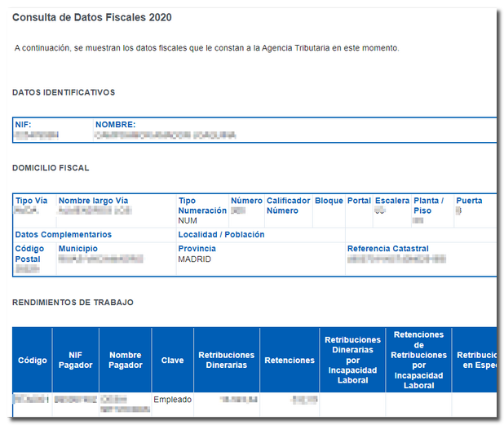The height and width of the screenshot is (425, 504).
Task: Click the 'NIF Pagador' column header
Action: [x=75, y=360]
